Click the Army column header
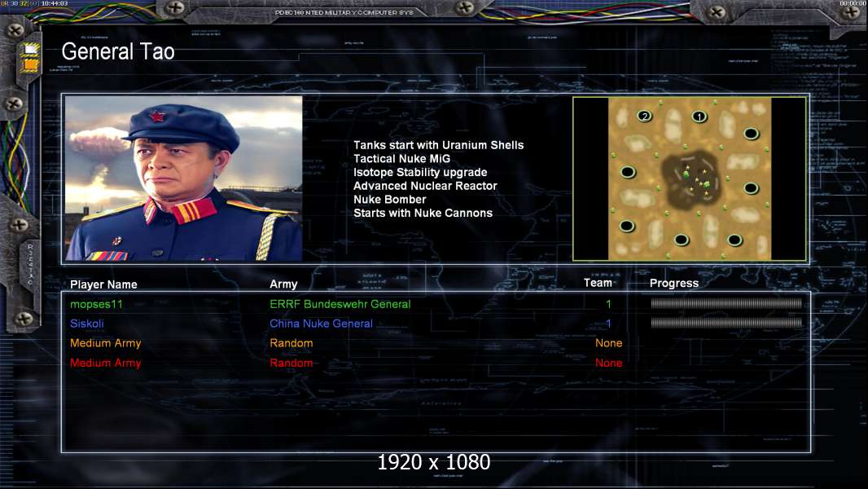 283,284
